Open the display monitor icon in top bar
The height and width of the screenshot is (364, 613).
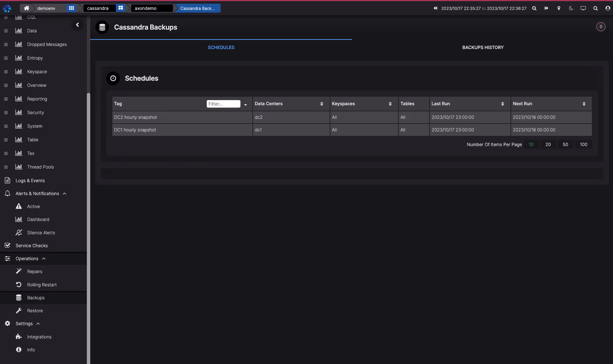(x=583, y=8)
